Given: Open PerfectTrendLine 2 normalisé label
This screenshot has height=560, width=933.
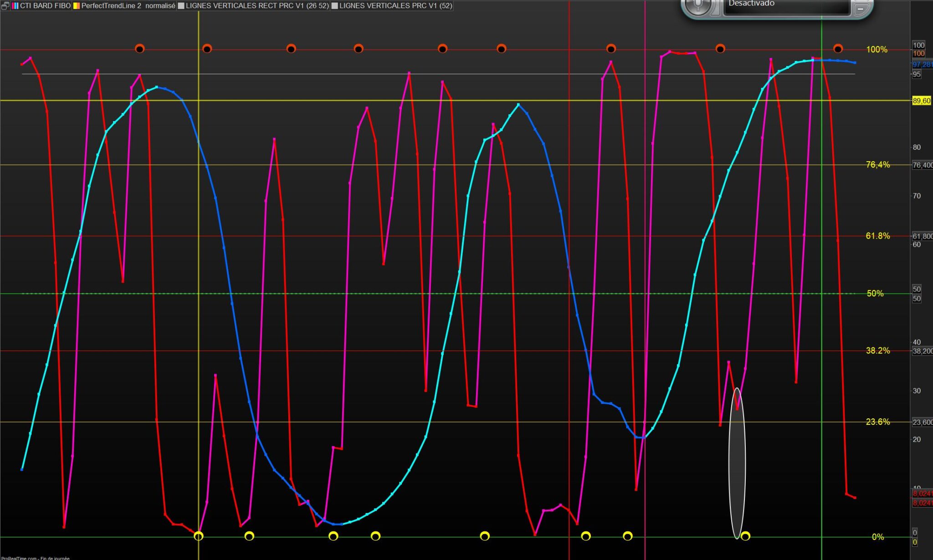Looking at the screenshot, I should point(128,6).
